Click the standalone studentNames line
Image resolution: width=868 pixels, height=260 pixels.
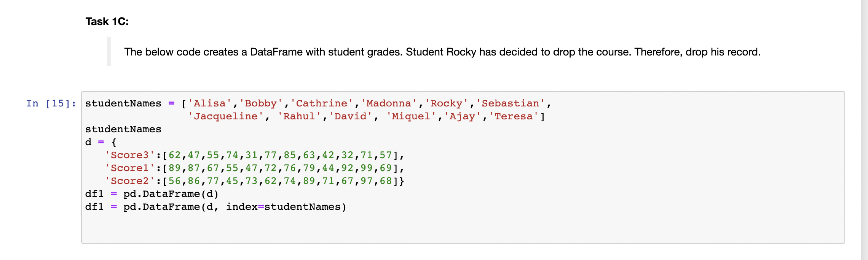point(123,129)
